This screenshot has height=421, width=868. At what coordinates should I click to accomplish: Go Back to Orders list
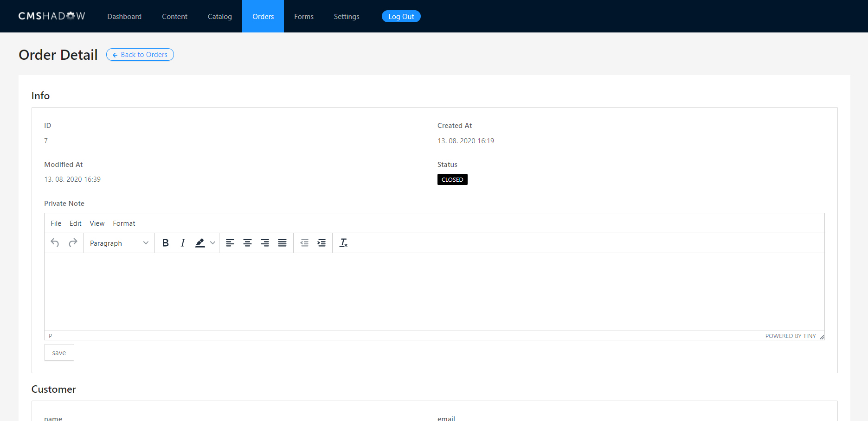tap(140, 55)
